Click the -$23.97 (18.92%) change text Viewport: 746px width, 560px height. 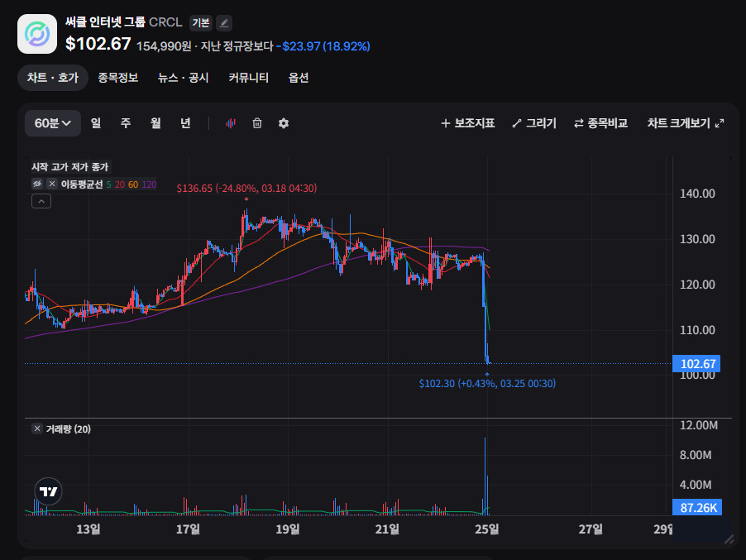(x=323, y=46)
